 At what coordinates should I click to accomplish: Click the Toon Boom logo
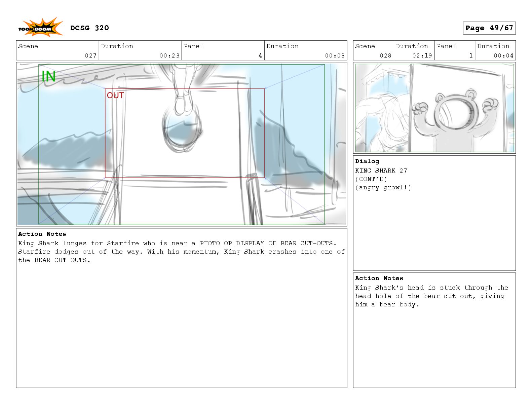click(x=40, y=28)
